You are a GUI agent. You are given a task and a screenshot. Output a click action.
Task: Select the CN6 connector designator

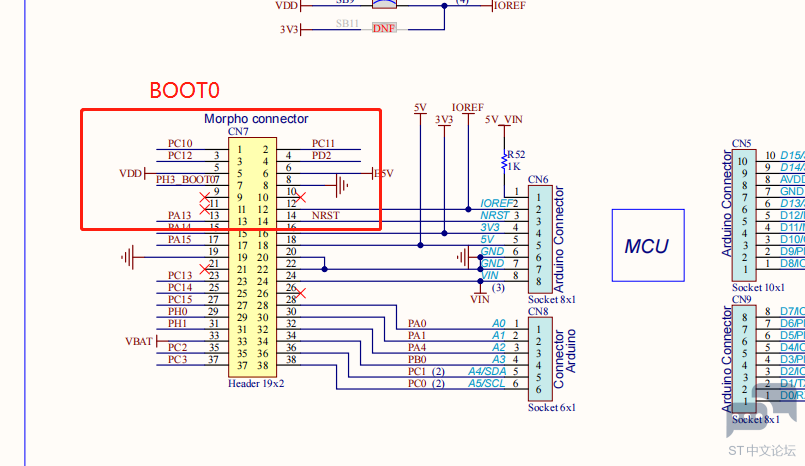(538, 180)
